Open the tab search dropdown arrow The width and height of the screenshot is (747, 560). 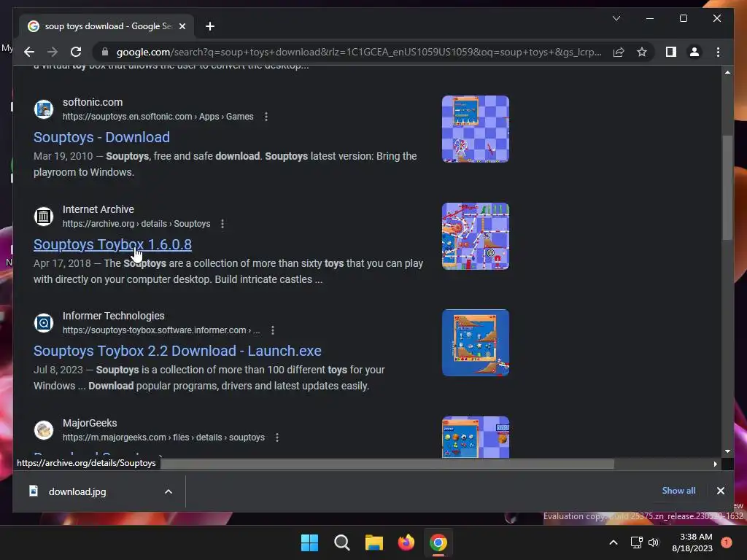click(x=616, y=18)
